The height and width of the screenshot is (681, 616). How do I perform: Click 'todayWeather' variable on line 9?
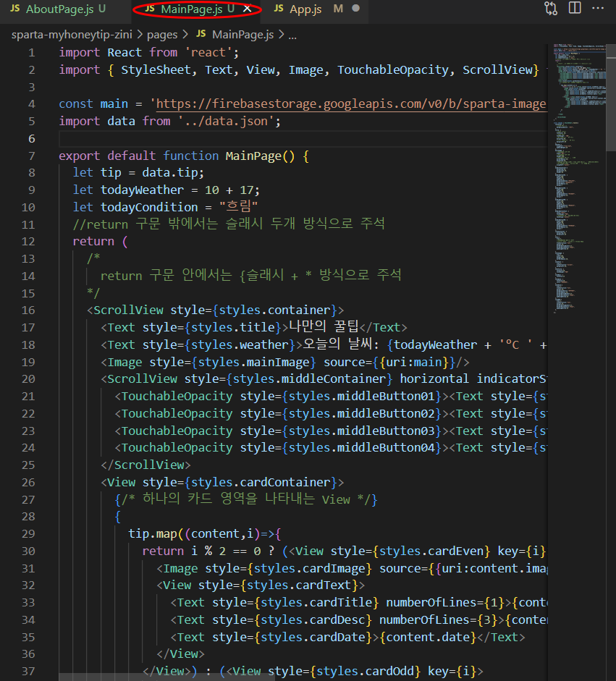[x=142, y=190]
